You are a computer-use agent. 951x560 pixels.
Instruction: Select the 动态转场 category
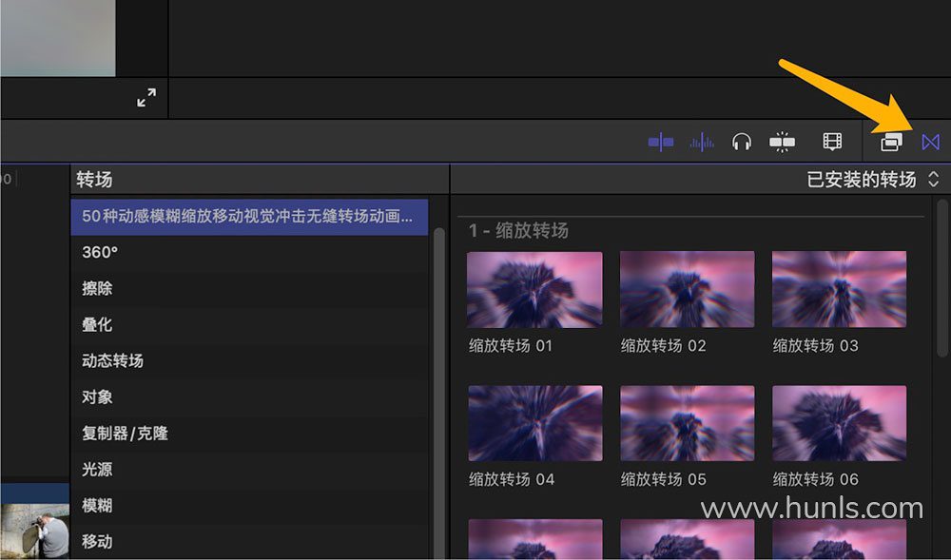point(249,361)
